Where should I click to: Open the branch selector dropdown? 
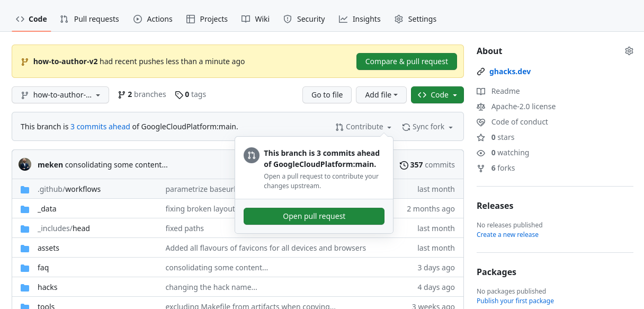(x=60, y=94)
